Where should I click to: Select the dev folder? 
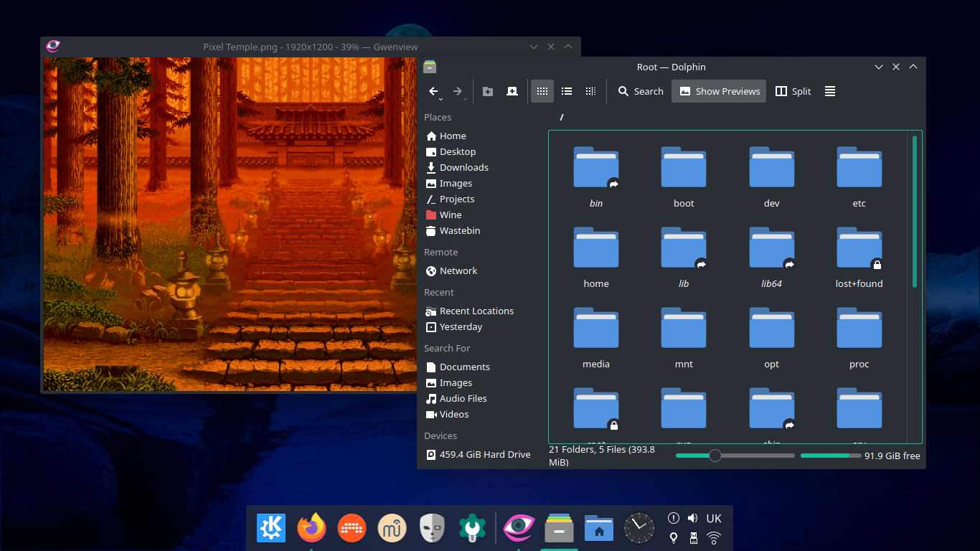click(771, 177)
